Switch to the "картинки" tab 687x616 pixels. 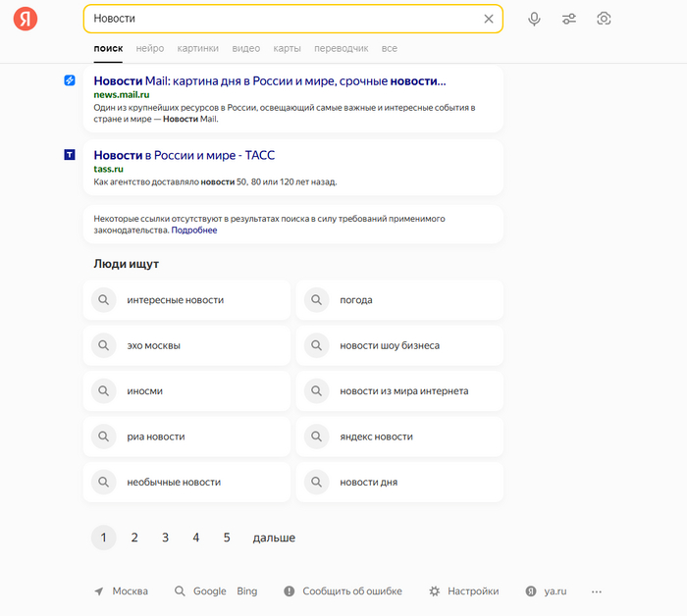[x=198, y=48]
